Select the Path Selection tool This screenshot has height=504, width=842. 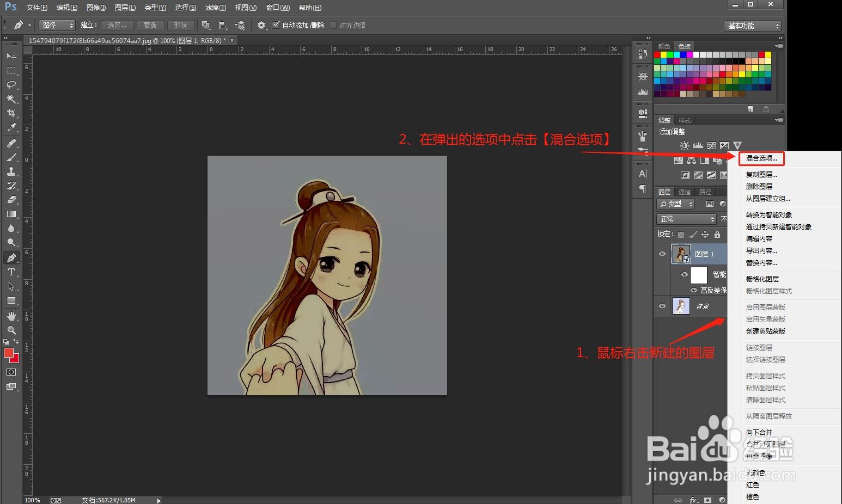click(x=11, y=286)
